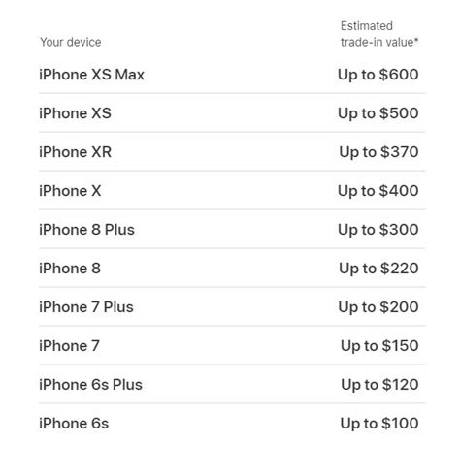Click the iPhone 7 device name
This screenshot has height=476, width=460.
(x=69, y=346)
